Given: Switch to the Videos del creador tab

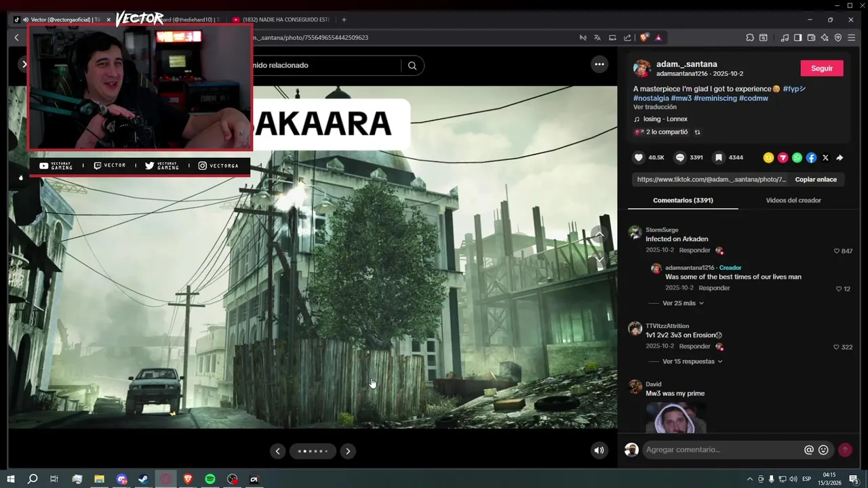Looking at the screenshot, I should (793, 200).
